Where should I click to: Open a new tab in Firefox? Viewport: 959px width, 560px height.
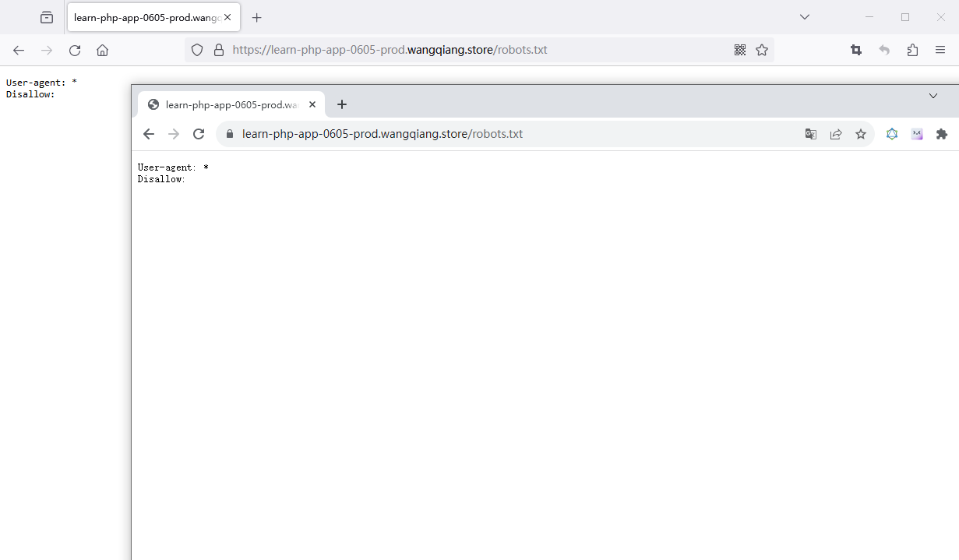tap(257, 17)
